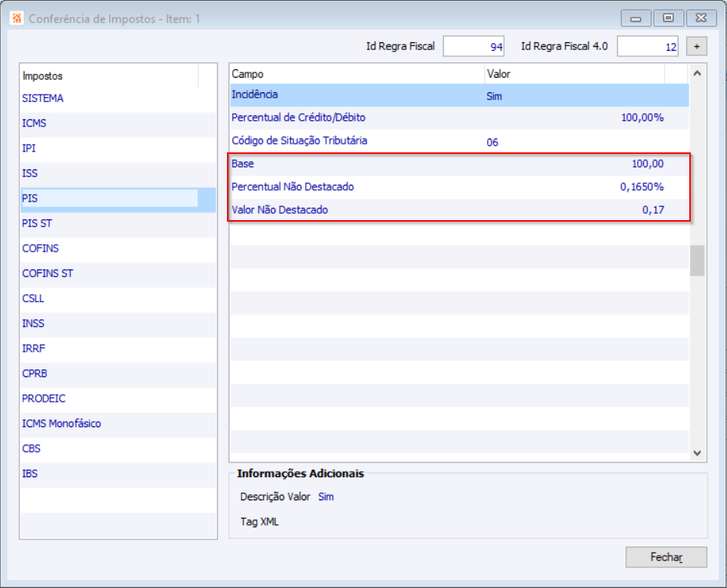Click the Campo column header

tap(356, 74)
